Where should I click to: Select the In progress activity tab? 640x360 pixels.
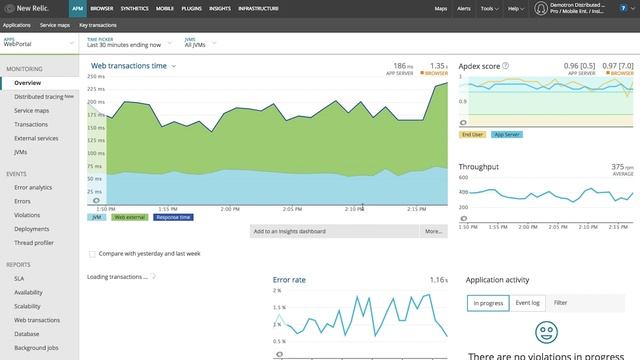pos(488,303)
